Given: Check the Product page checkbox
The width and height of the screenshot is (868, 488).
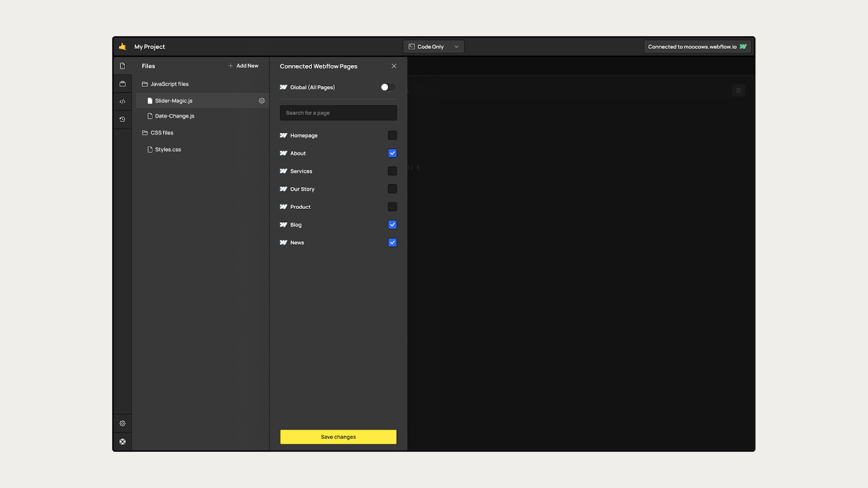Looking at the screenshot, I should pyautogui.click(x=392, y=207).
